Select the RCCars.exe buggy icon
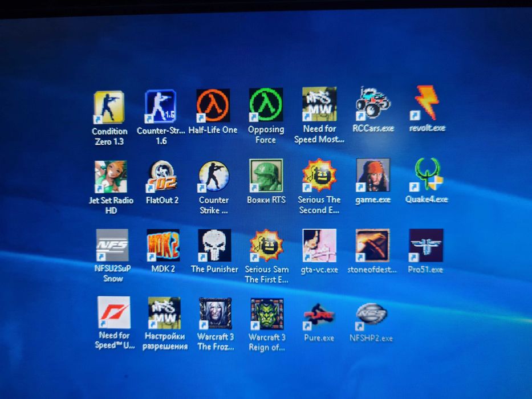This screenshot has height=399, width=532. click(372, 104)
